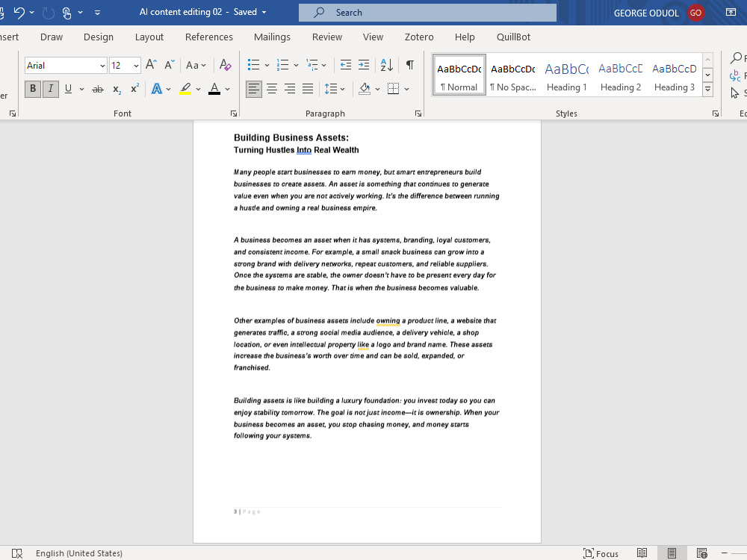Enable Focus mode
Screen dimensions: 747x560
[601, 553]
